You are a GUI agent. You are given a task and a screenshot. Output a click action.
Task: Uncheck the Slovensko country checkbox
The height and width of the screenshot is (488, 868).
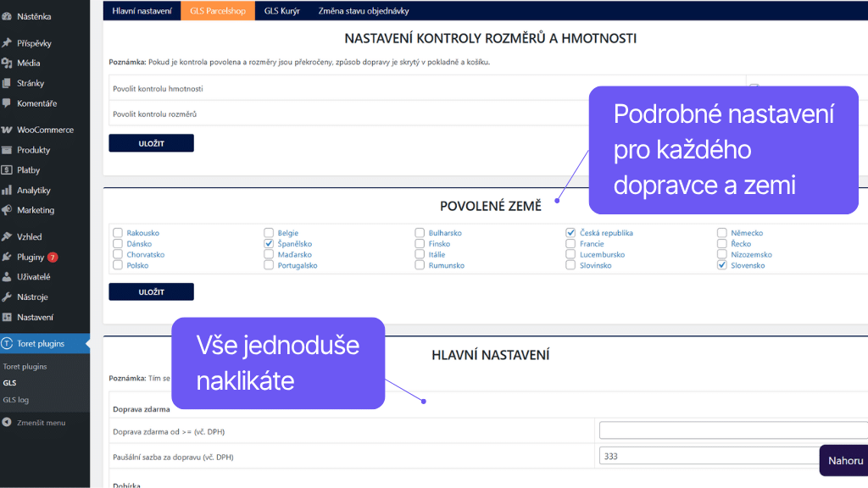(x=722, y=265)
